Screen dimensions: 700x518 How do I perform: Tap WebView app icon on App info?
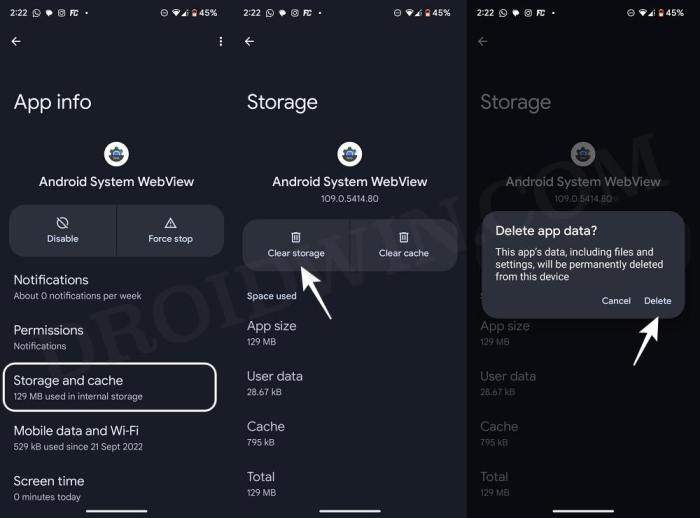point(116,154)
